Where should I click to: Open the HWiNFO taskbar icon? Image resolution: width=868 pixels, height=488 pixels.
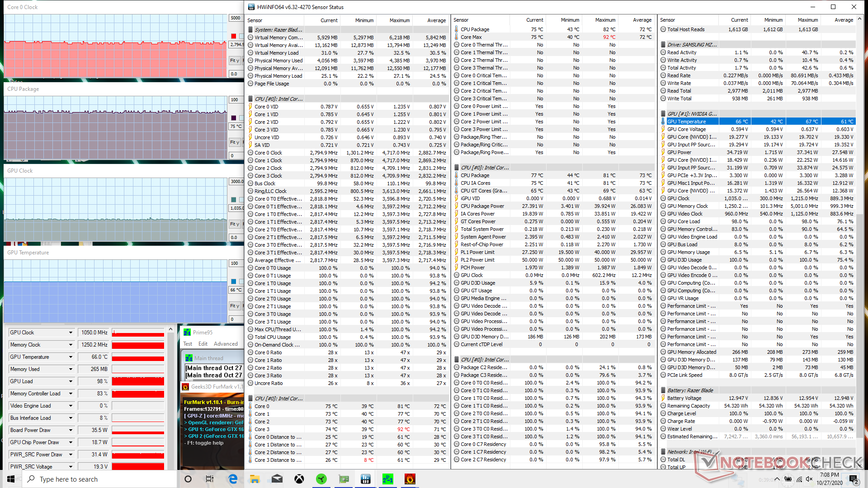pos(365,479)
